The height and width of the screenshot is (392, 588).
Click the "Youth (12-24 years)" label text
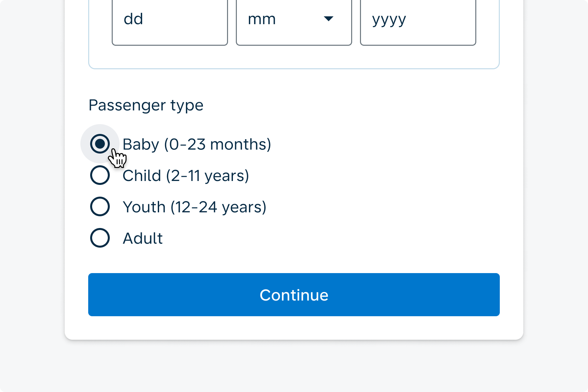pyautogui.click(x=194, y=207)
